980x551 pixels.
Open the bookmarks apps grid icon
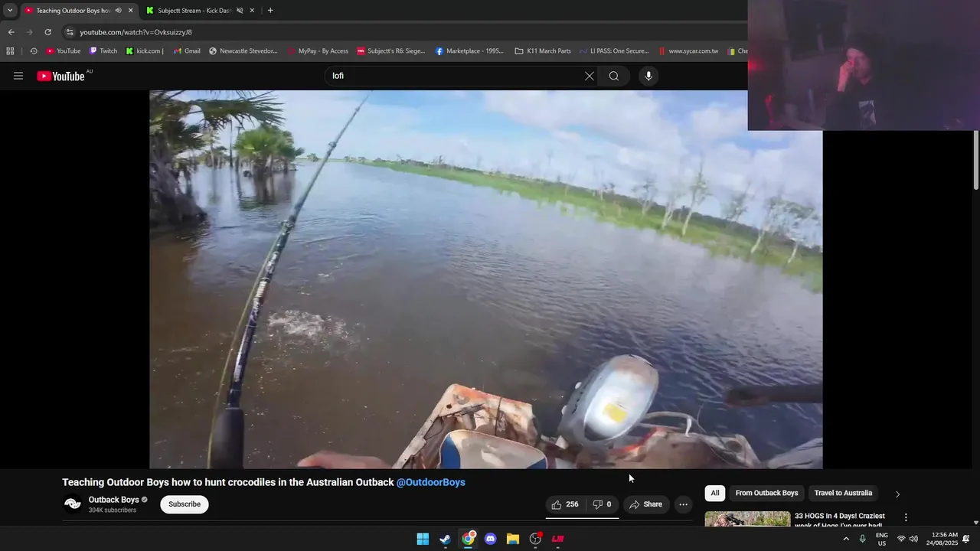[x=10, y=51]
